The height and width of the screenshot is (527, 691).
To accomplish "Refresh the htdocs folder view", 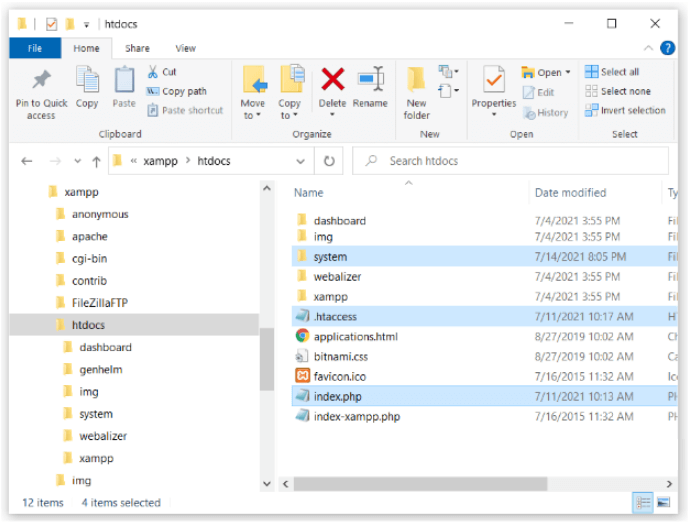I will (328, 161).
